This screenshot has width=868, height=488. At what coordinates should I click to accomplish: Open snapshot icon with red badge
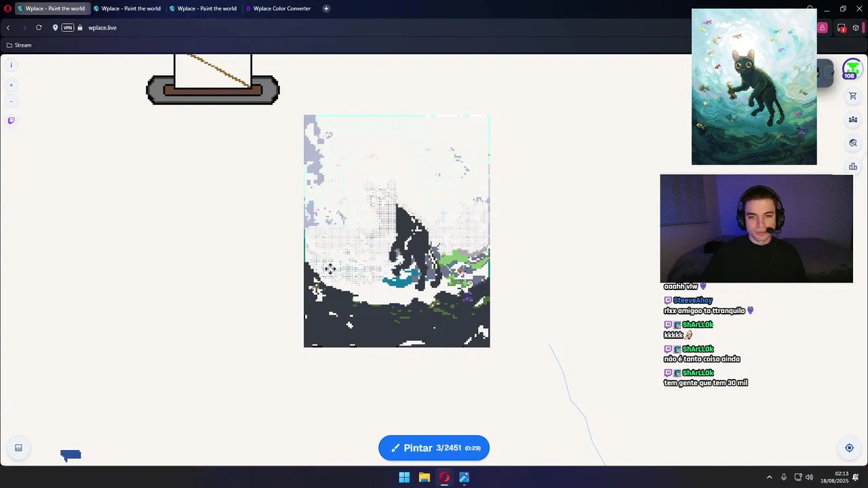click(842, 28)
